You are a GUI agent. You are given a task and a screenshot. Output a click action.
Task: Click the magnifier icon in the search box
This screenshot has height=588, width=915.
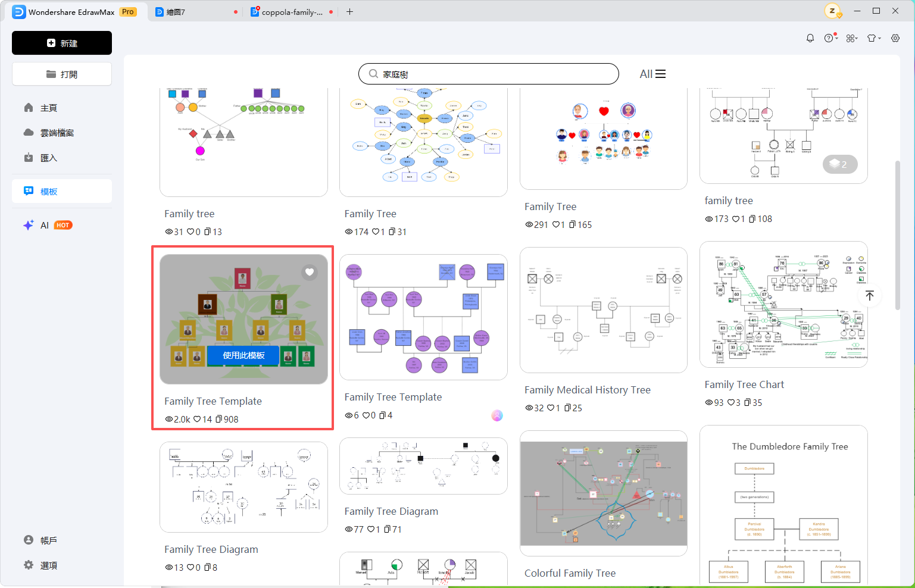click(373, 74)
